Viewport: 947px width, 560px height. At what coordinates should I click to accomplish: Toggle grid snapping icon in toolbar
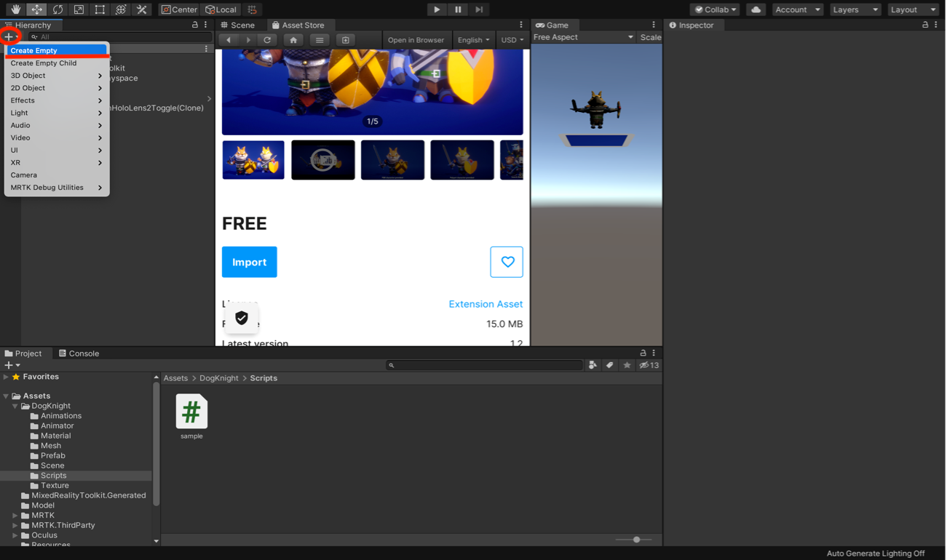(253, 9)
